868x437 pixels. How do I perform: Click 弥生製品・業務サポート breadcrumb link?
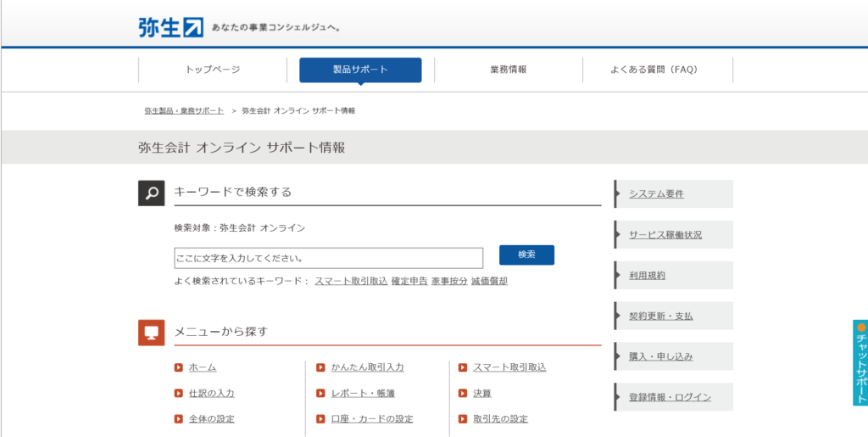(184, 111)
